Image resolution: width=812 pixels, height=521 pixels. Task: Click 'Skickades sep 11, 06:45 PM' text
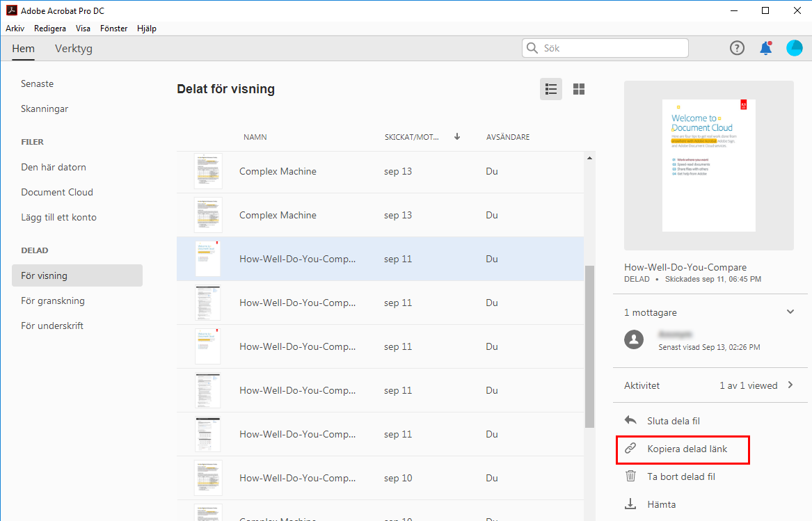[713, 279]
